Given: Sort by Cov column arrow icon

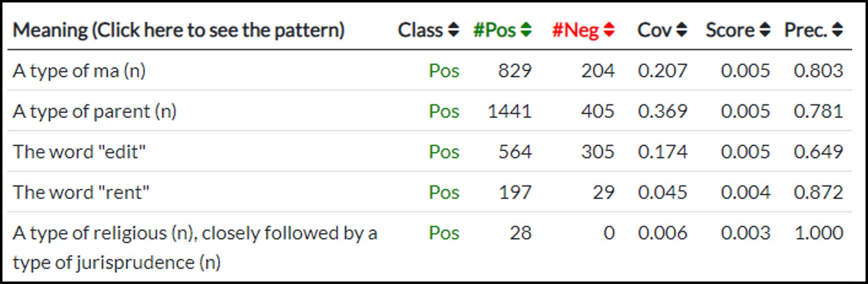Looking at the screenshot, I should pos(682,30).
